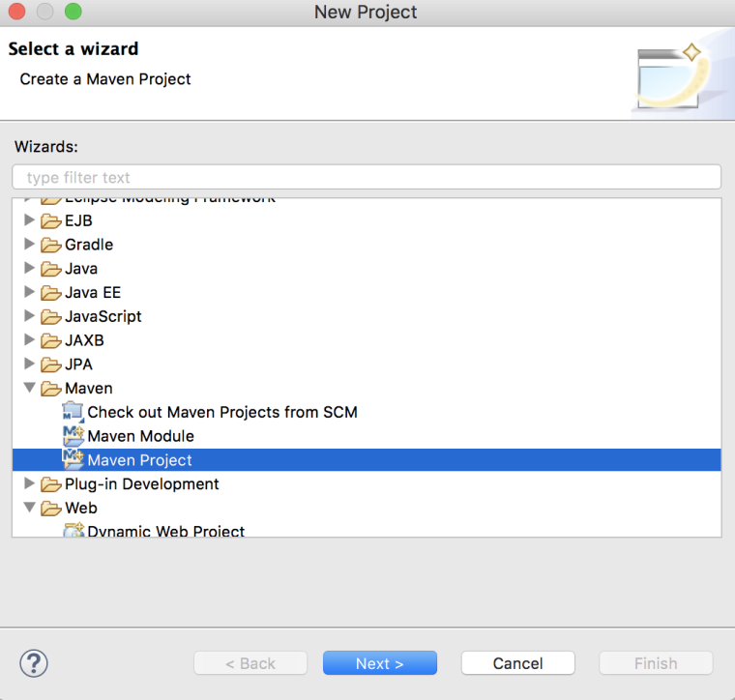
Task: Expand the JavaScript category
Action: (x=29, y=315)
